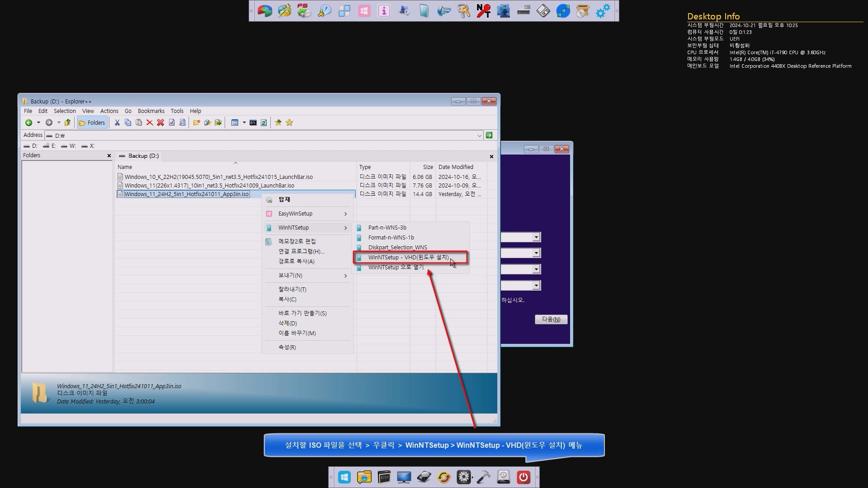The image size is (868, 488).
Task: Select the E: drive shortcut
Action: click(49, 146)
